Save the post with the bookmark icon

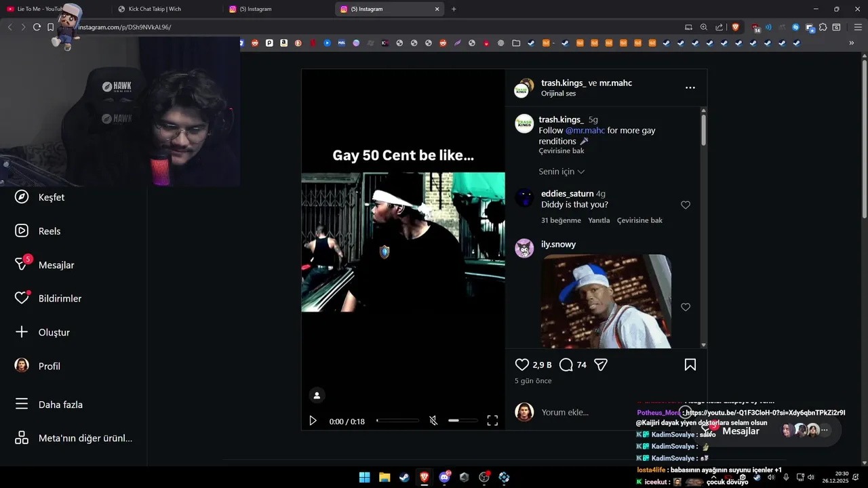click(x=690, y=365)
